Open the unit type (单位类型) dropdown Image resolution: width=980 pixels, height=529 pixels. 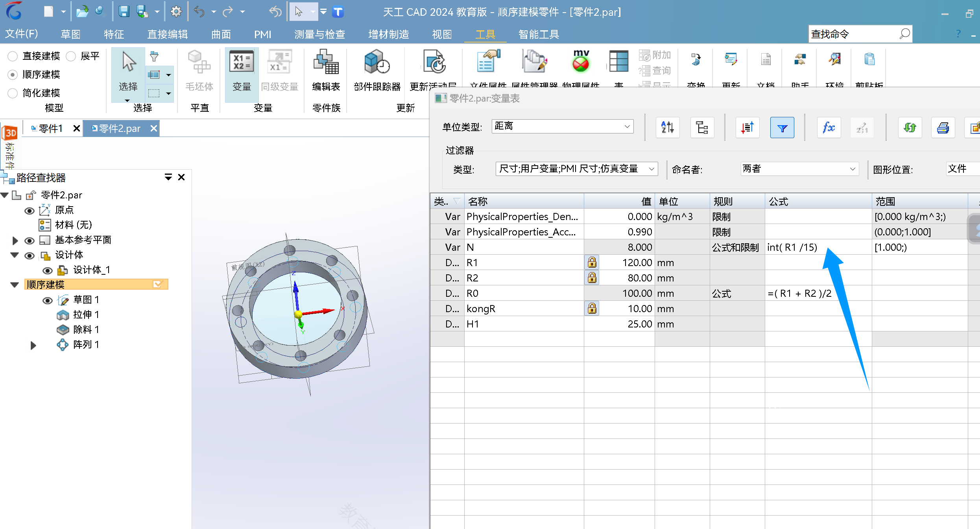(x=563, y=126)
